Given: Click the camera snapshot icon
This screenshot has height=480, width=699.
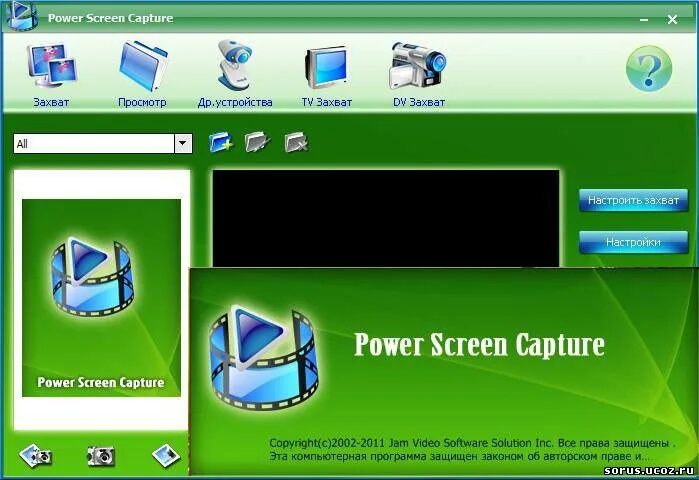Looking at the screenshot, I should 101,455.
